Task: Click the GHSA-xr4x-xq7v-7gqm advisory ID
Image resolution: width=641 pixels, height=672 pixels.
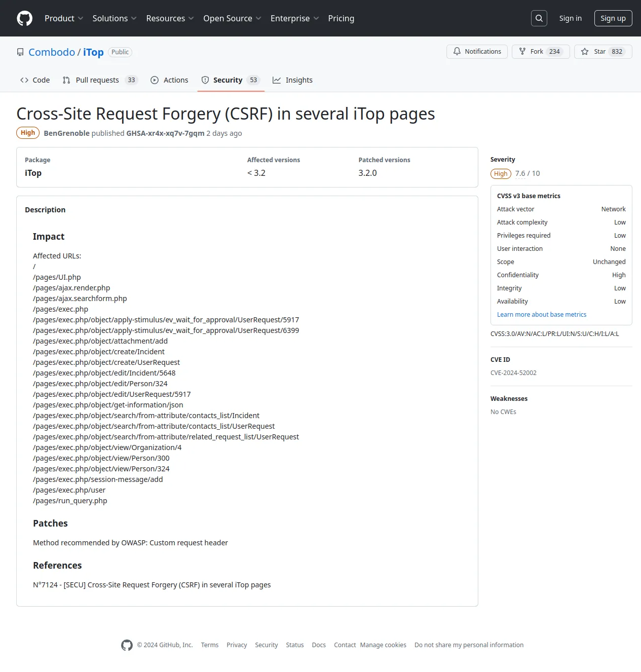Action: pyautogui.click(x=165, y=133)
